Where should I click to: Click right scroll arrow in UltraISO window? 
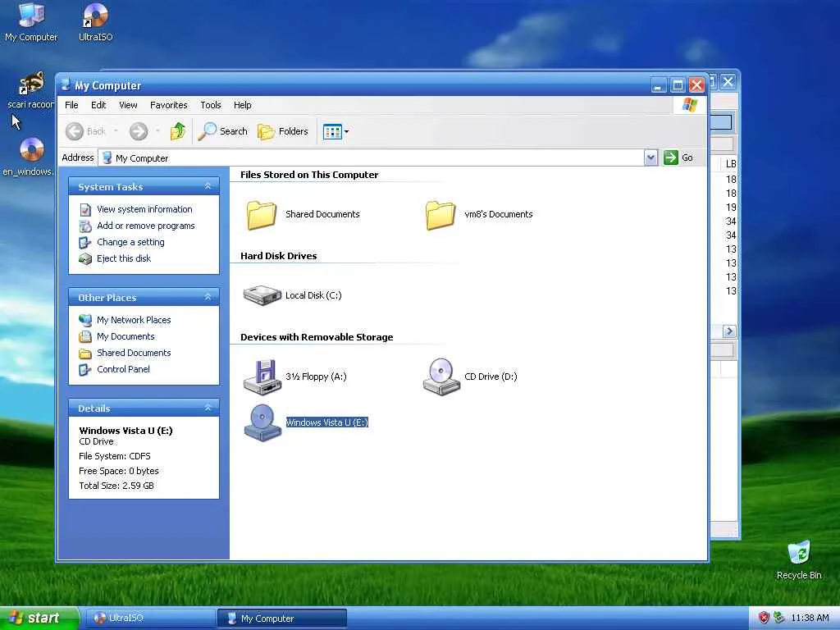tap(728, 331)
